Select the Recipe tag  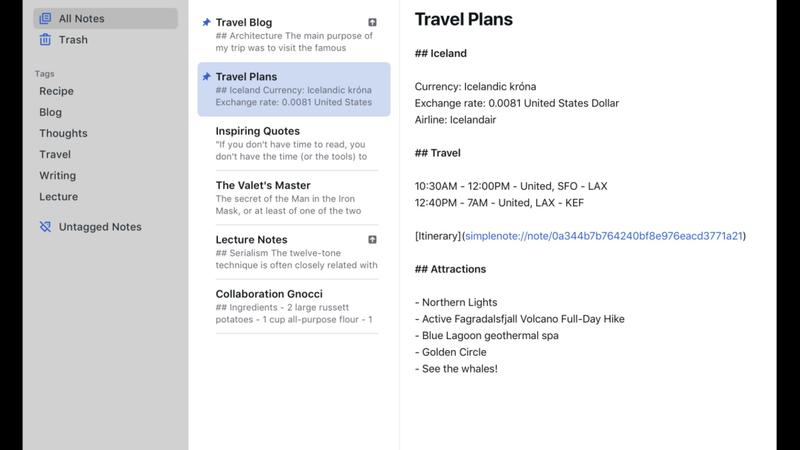tap(56, 91)
